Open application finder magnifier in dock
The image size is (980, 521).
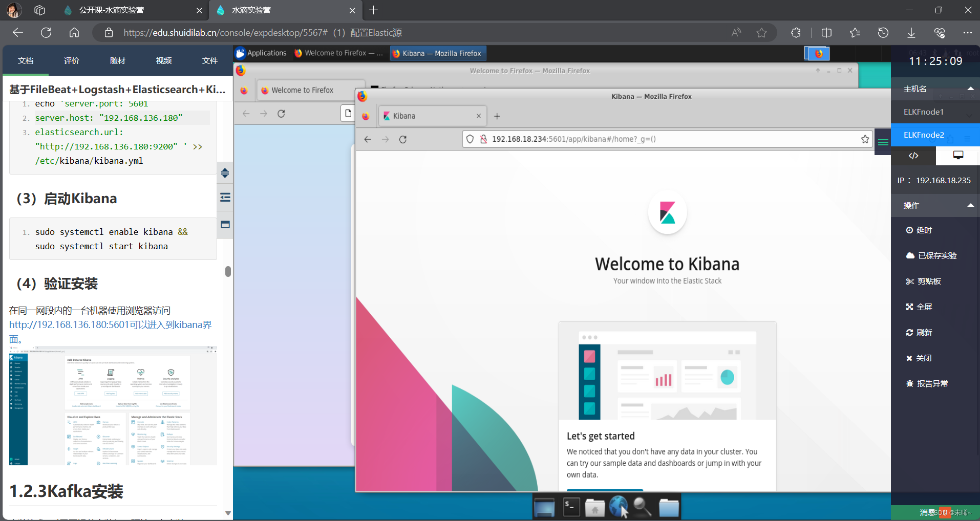(x=642, y=507)
